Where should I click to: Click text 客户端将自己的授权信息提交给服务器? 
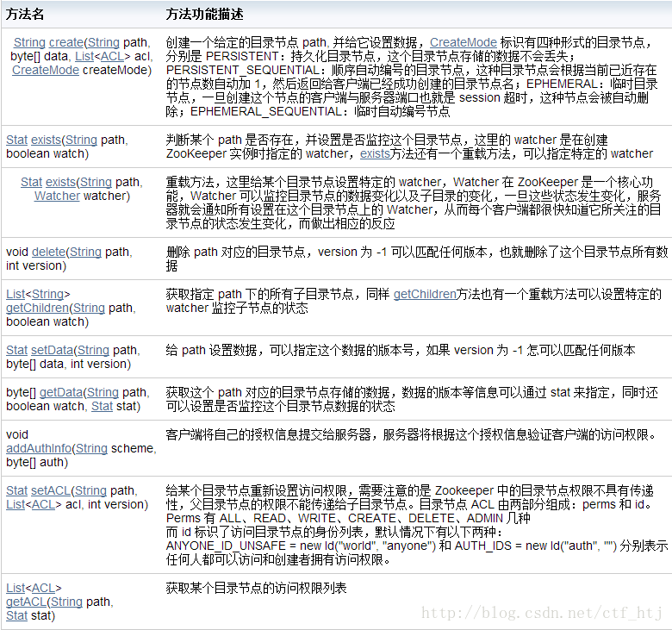pyautogui.click(x=268, y=434)
